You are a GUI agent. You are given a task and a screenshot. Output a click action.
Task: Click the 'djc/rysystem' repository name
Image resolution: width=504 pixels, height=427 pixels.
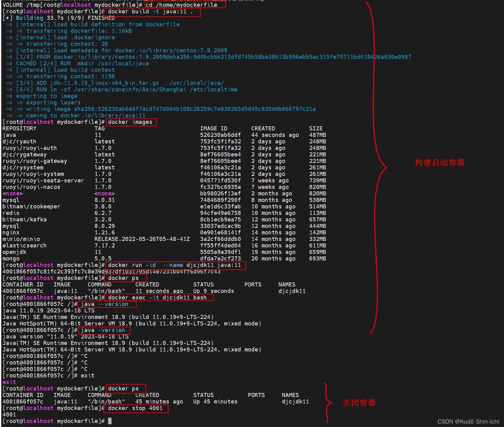click(x=23, y=168)
